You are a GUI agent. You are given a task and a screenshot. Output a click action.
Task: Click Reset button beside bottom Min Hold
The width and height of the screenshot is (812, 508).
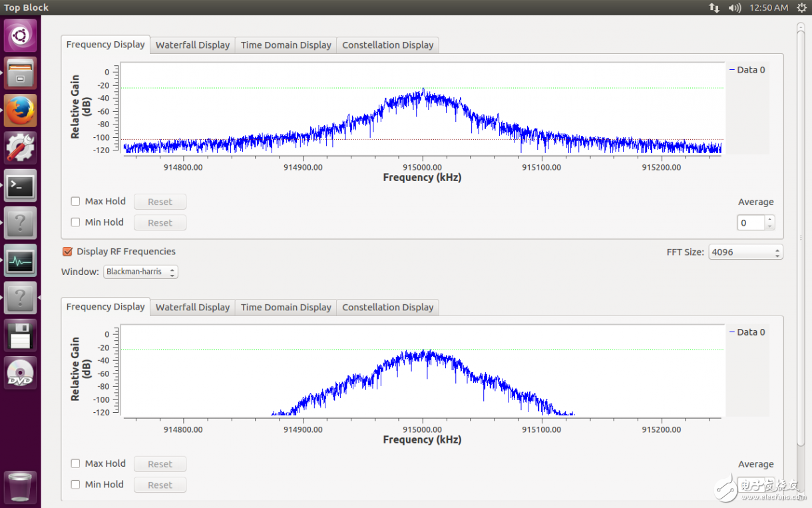click(160, 485)
